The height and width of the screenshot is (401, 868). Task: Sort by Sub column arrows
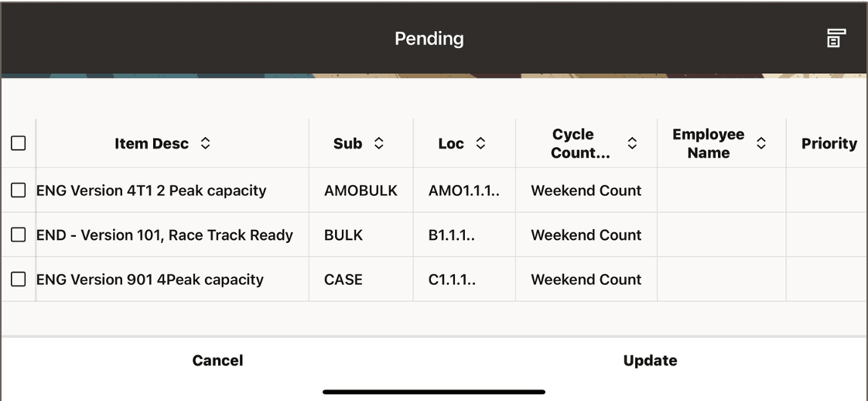coord(378,143)
